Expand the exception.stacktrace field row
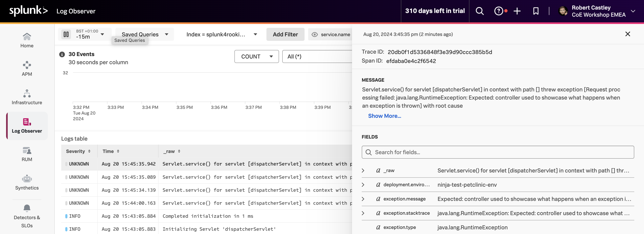 pyautogui.click(x=363, y=213)
